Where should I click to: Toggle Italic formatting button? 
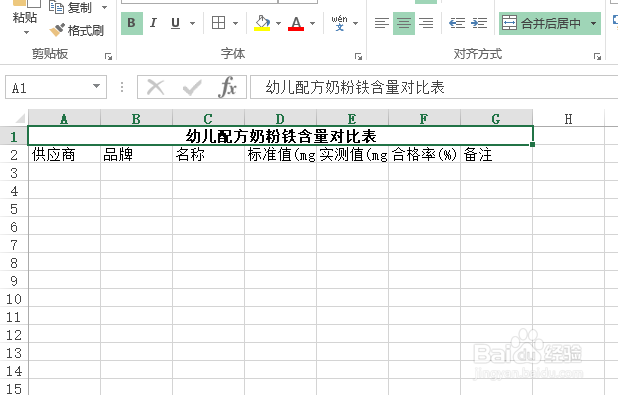point(153,23)
